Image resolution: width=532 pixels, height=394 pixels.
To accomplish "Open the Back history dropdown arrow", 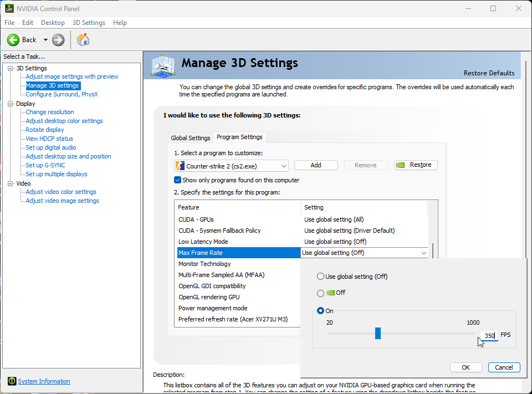I will 45,40.
